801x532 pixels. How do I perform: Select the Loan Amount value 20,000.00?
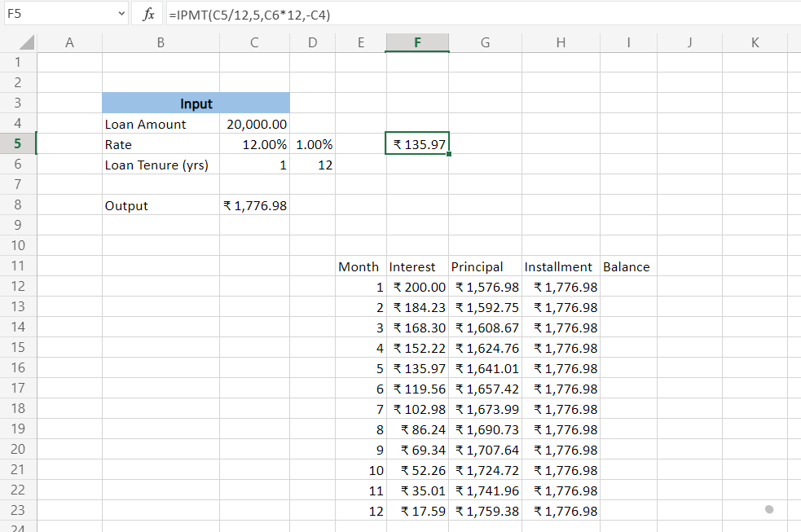coord(254,124)
